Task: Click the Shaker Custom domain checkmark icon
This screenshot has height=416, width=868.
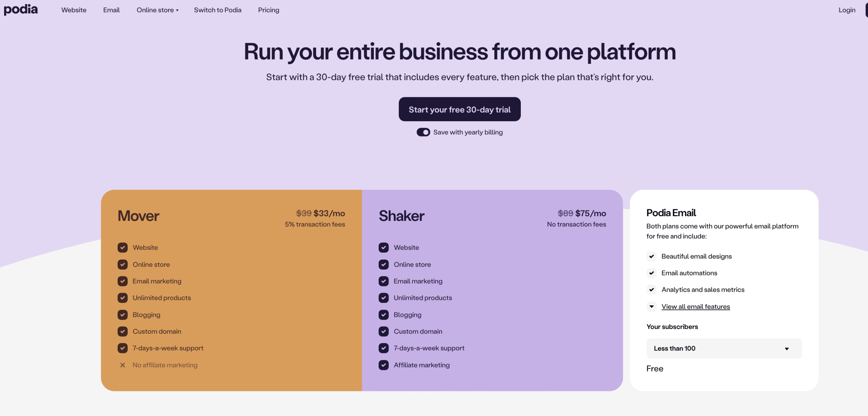Action: [x=384, y=331]
